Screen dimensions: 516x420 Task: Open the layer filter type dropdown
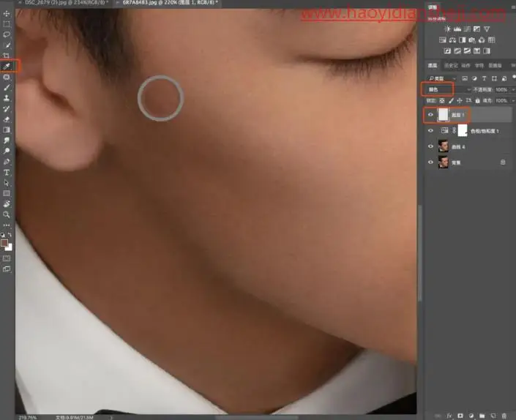click(441, 78)
